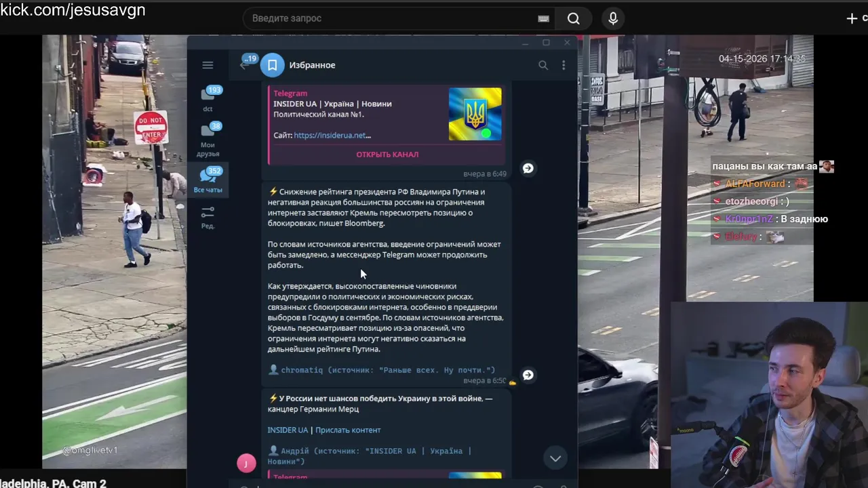868x488 pixels.
Task: Select the dct folder with 193 badge
Action: click(x=208, y=99)
